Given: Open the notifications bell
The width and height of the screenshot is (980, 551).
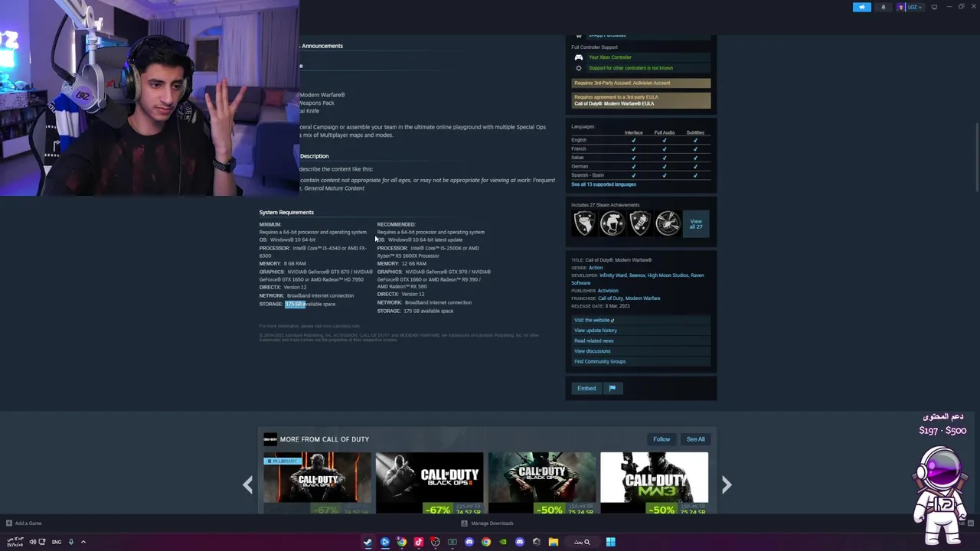Looking at the screenshot, I should point(883,7).
